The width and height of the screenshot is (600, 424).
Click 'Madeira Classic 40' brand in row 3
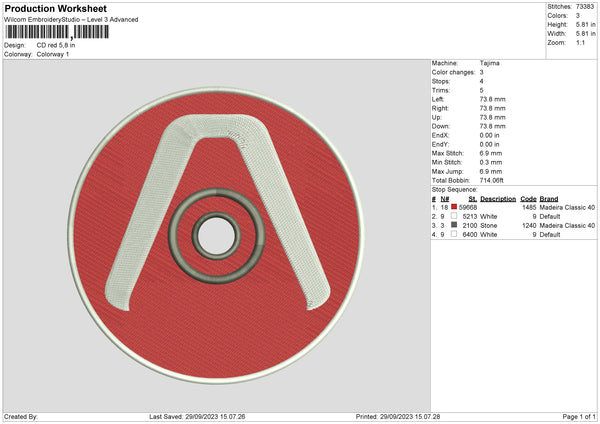click(567, 226)
